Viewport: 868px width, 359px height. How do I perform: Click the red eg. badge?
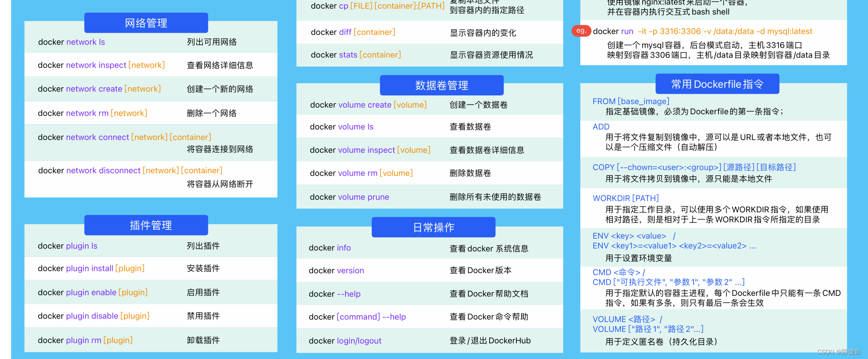pyautogui.click(x=581, y=31)
